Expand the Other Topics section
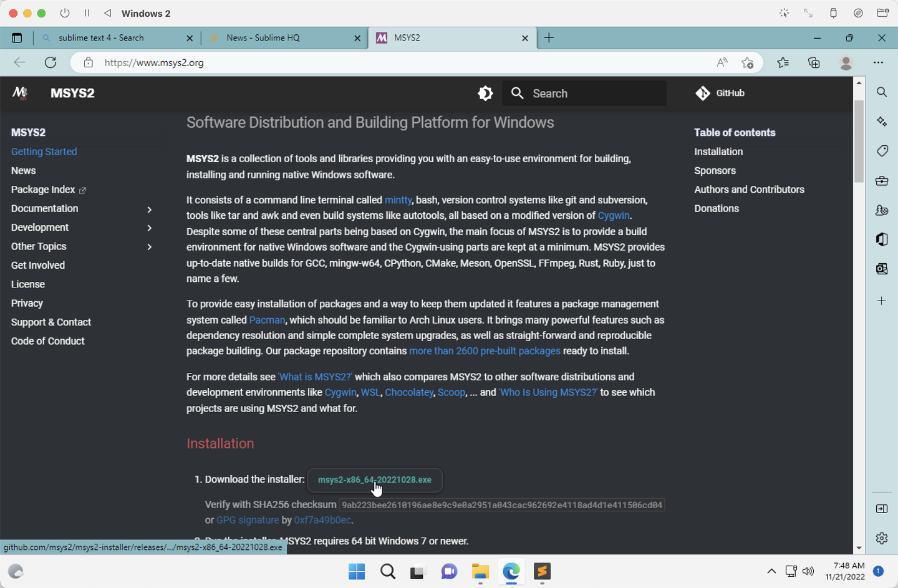This screenshot has width=898, height=588. coord(150,247)
